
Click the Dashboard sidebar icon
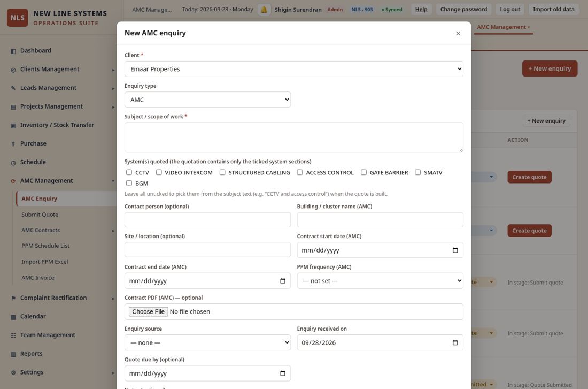tap(13, 51)
